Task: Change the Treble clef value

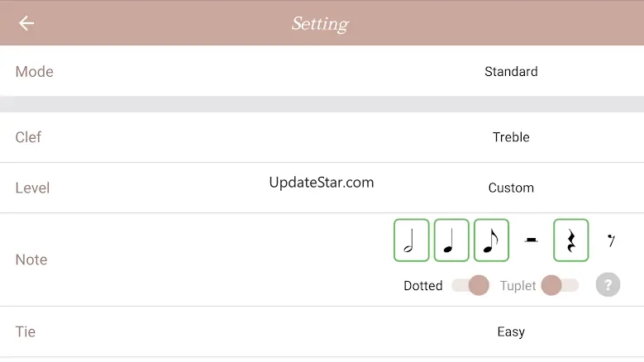Action: [511, 137]
